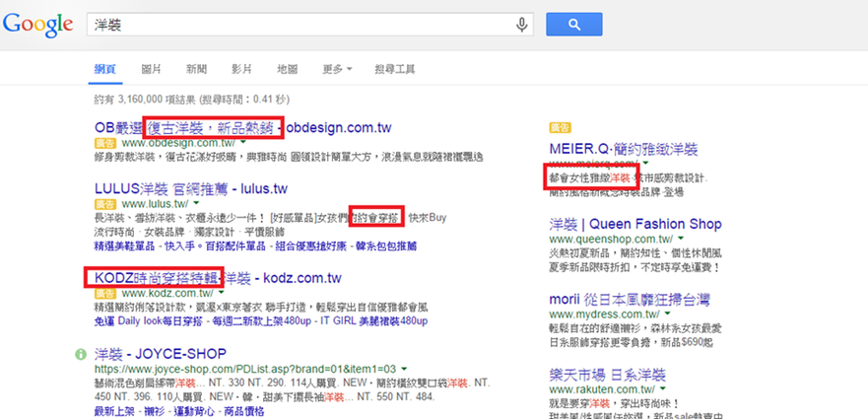Click the blue magnifier search button
This screenshot has width=868, height=419.
(574, 25)
